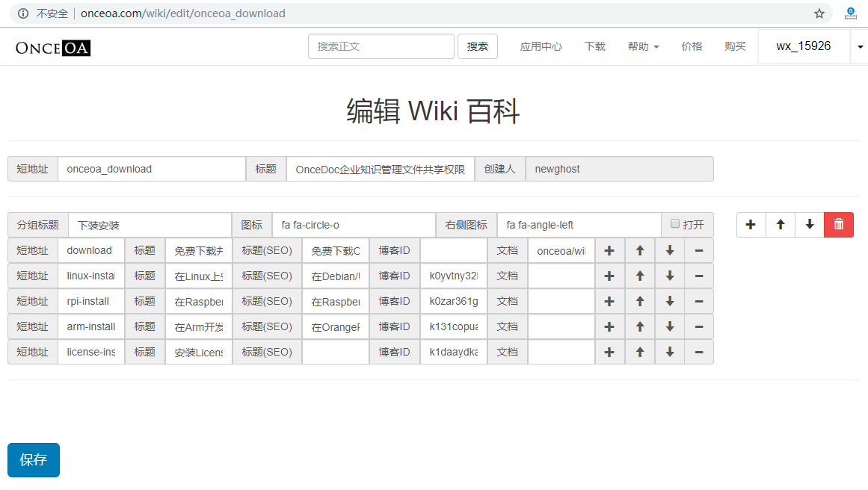Move the rpi-install row down
This screenshot has height=490, width=868.
coord(670,302)
